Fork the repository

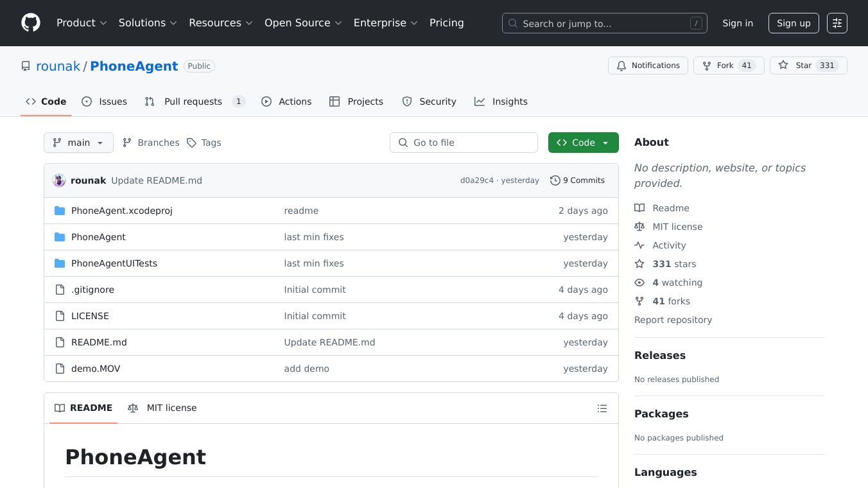pyautogui.click(x=718, y=65)
